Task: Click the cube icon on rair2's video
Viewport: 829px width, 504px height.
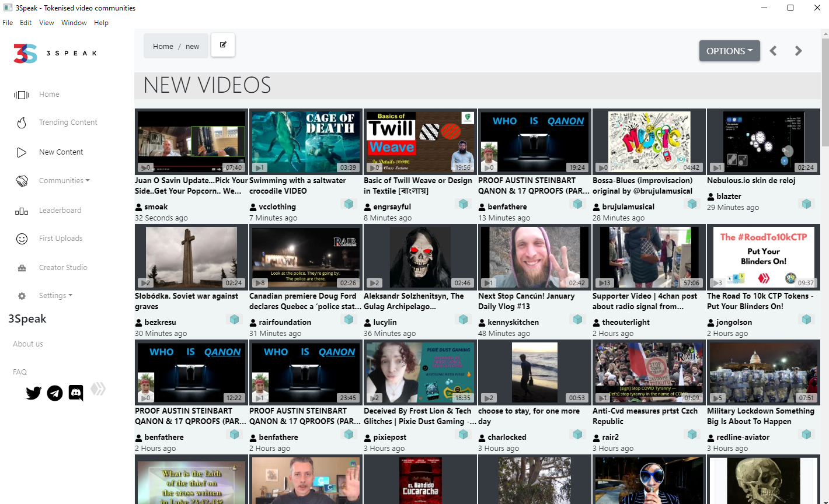Action: click(692, 434)
